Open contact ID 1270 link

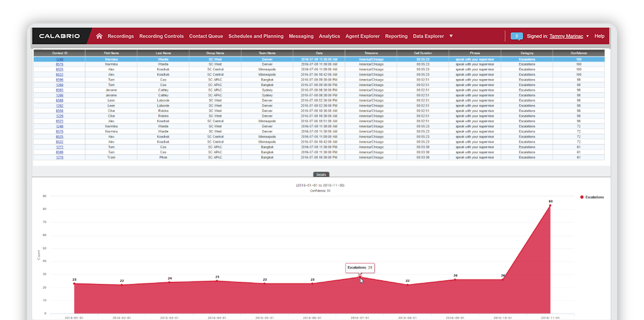click(60, 157)
